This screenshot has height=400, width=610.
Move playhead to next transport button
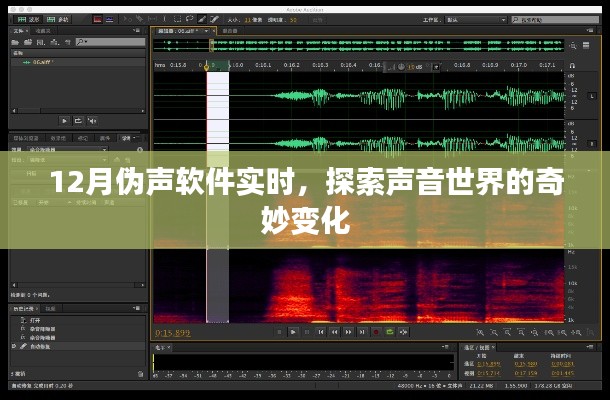pos(362,332)
